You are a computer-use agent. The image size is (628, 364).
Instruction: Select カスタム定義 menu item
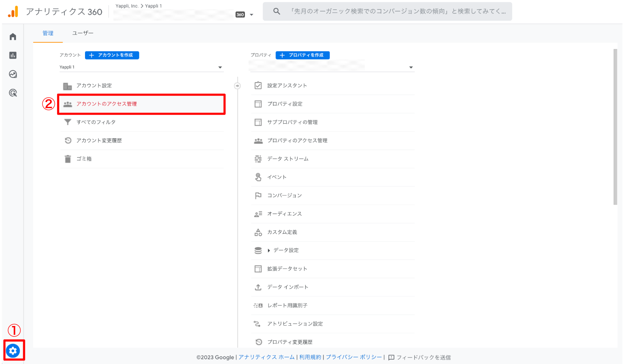click(x=333, y=232)
